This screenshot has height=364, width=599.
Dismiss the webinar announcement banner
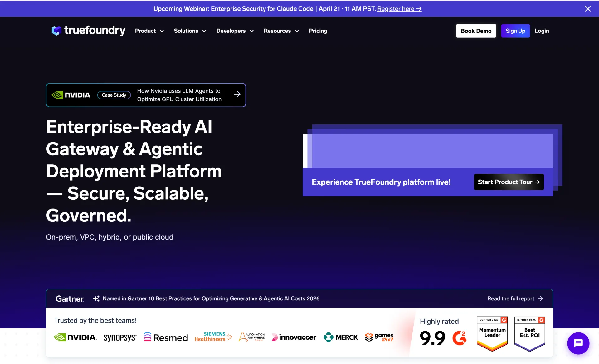click(x=588, y=9)
